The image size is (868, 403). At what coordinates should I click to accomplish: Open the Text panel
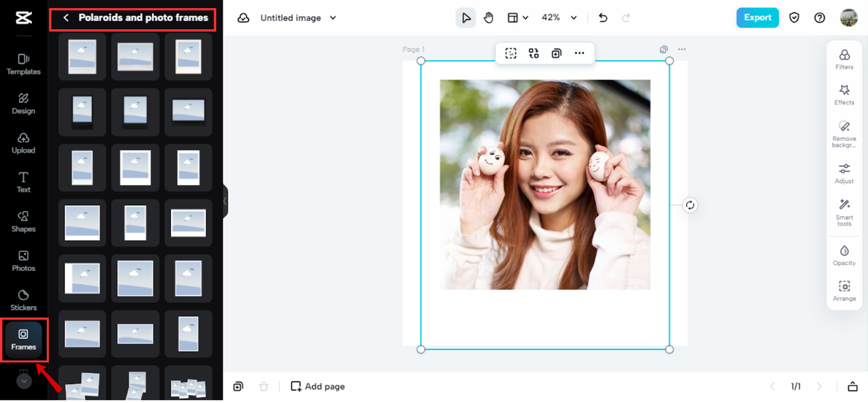(24, 182)
